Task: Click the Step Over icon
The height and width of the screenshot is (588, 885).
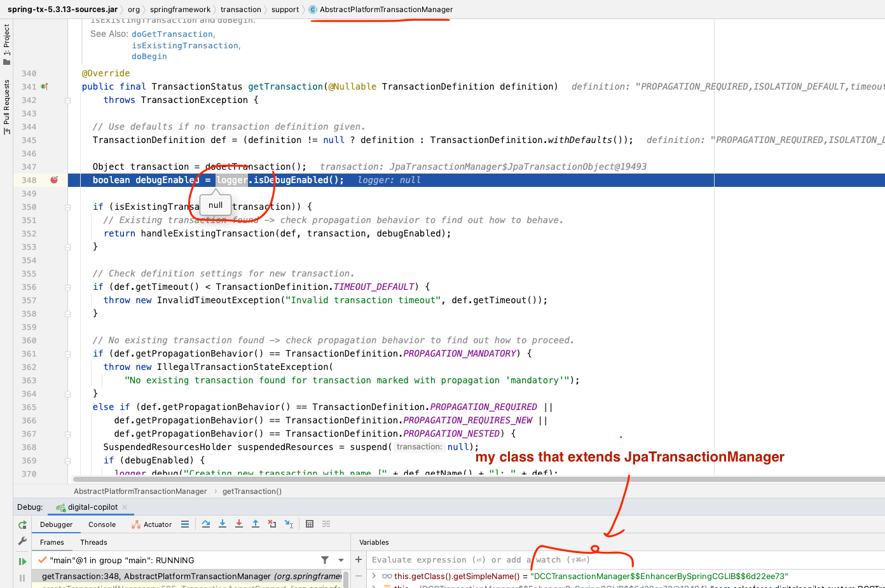Action: (x=206, y=524)
